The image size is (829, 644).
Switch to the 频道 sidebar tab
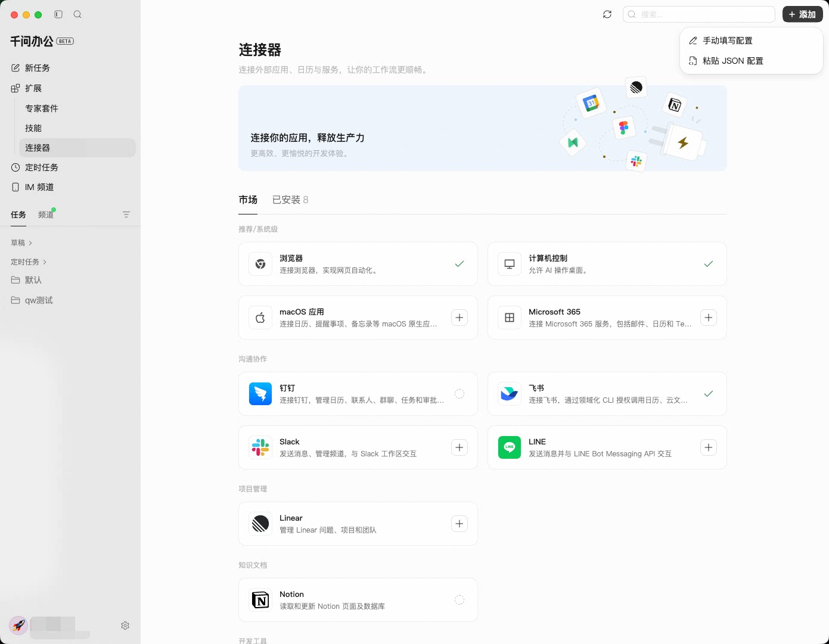pyautogui.click(x=46, y=214)
